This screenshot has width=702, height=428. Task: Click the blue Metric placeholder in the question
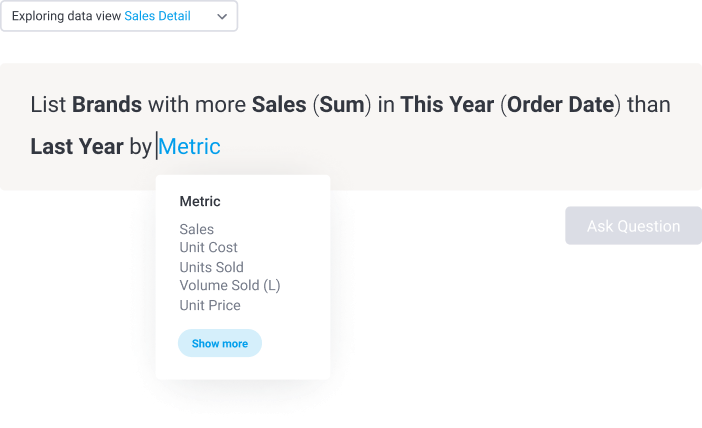tap(190, 146)
